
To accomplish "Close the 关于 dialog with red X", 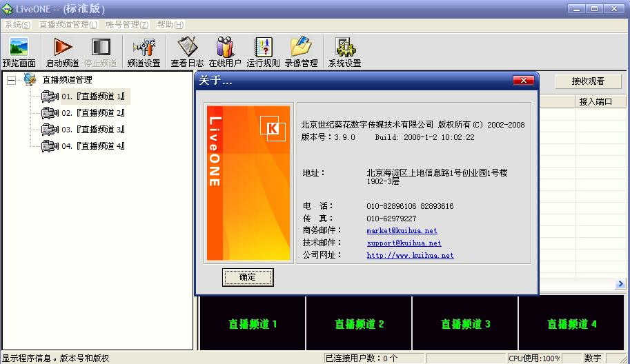I will (524, 80).
